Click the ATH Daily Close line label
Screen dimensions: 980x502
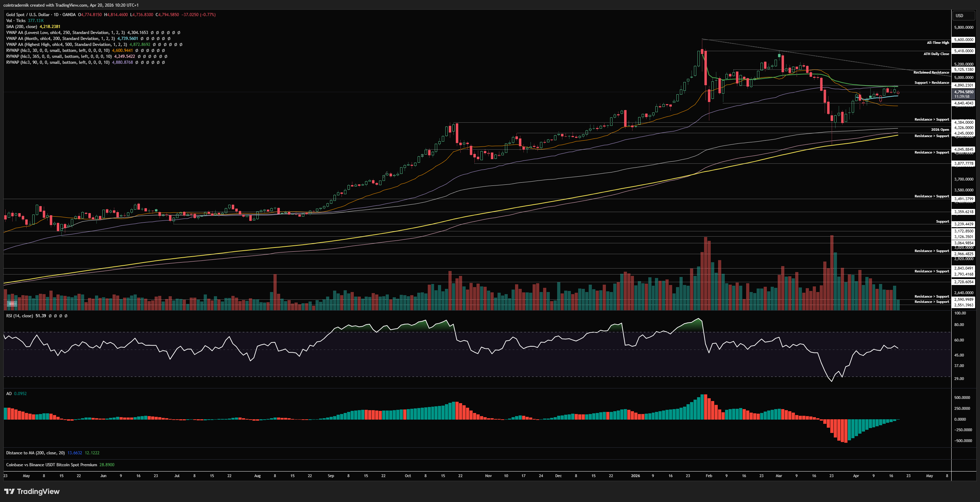point(936,54)
